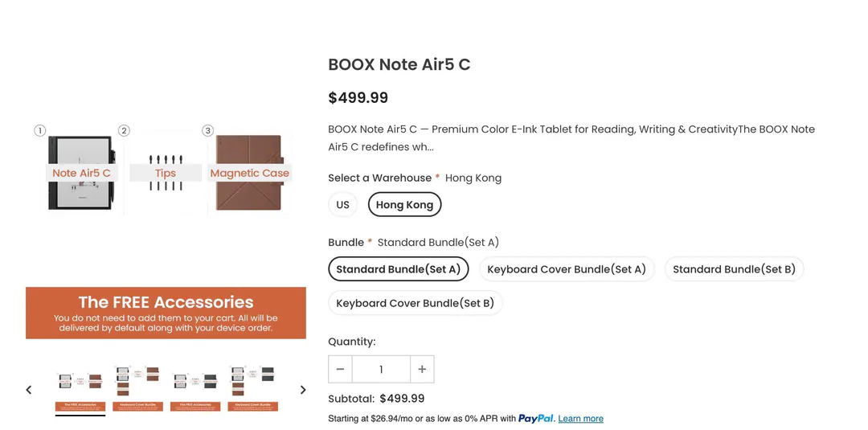Viewport: 868px width, 430px height.
Task: Choose Standard Bundle(Set B)
Action: [734, 269]
